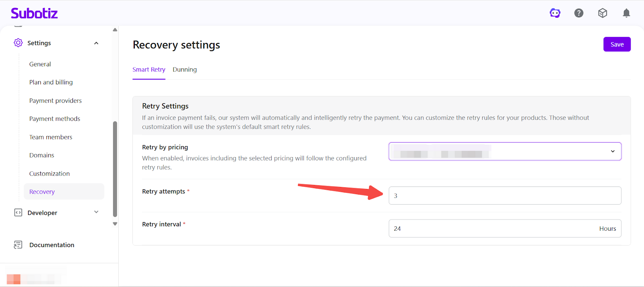Viewport: 644px width, 287px height.
Task: Open the Retry by pricing dropdown
Action: coord(505,151)
